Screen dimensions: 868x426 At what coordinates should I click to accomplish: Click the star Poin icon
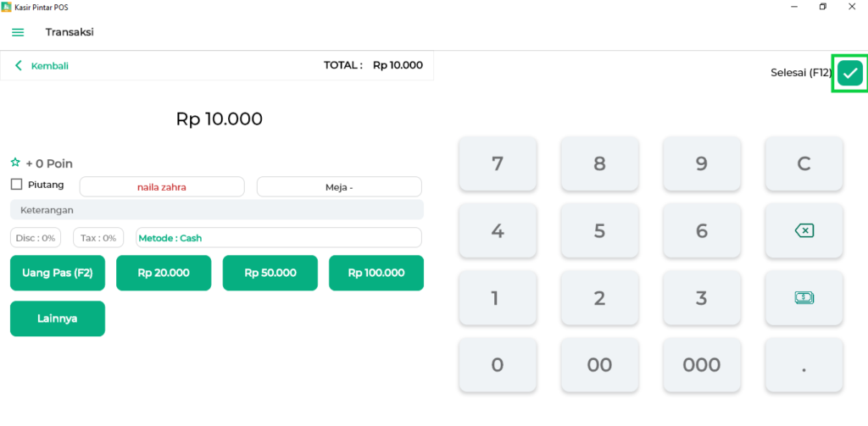(x=15, y=163)
